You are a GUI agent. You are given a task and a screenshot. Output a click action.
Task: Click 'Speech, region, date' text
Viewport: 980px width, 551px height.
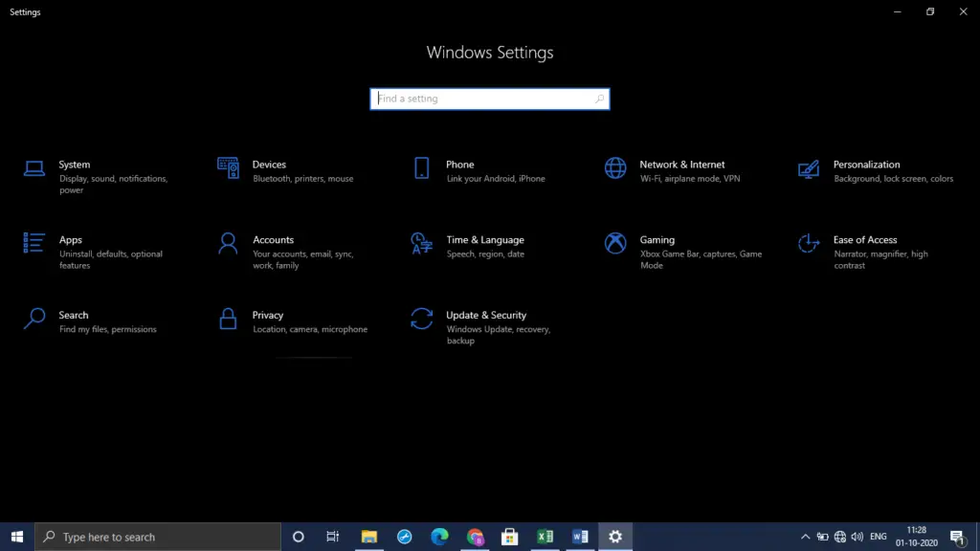coord(485,254)
